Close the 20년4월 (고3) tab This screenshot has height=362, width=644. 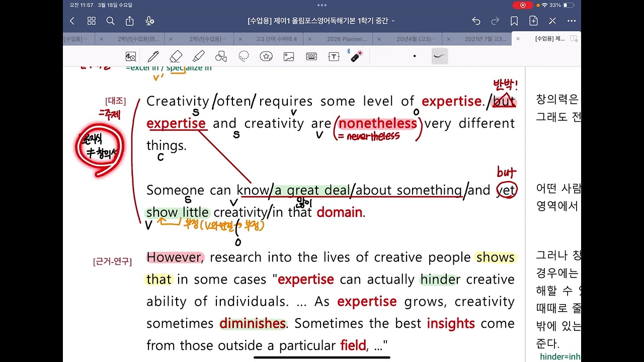tap(378, 39)
